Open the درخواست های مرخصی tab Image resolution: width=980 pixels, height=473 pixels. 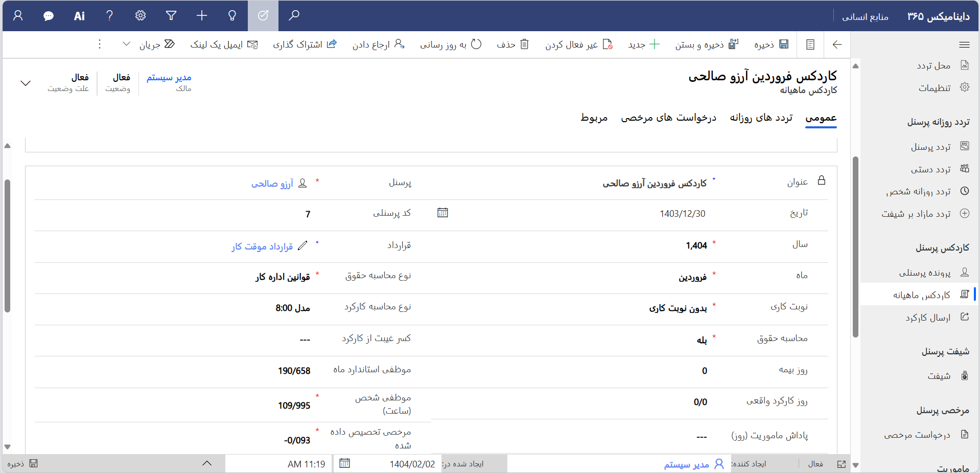[668, 118]
